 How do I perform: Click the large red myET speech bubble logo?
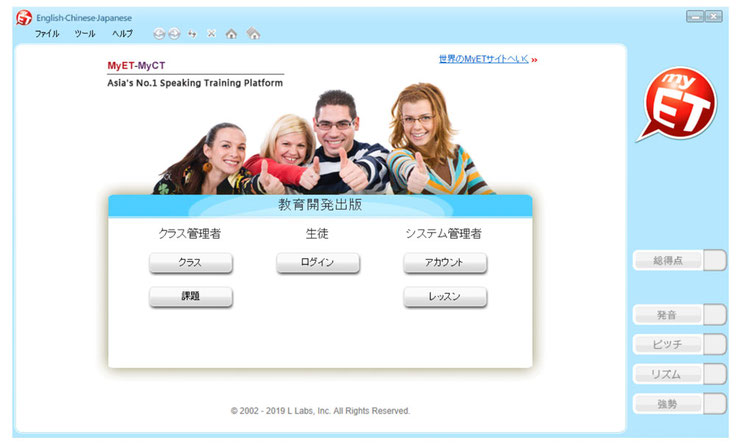[x=677, y=104]
